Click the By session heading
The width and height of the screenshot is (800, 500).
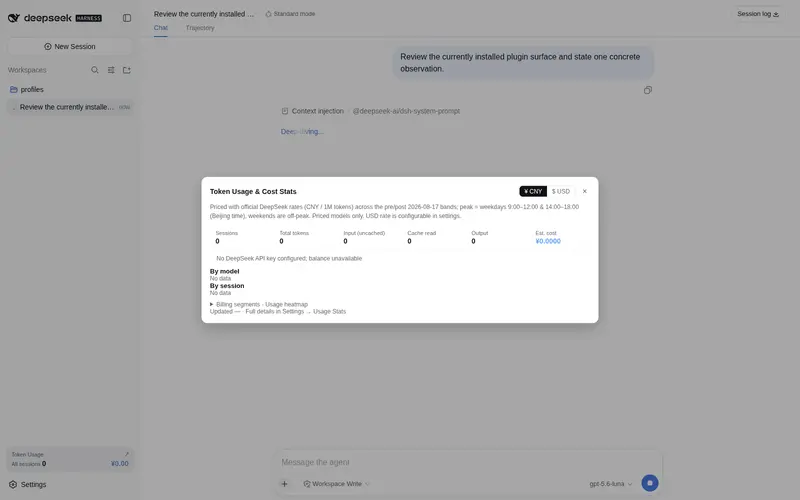click(x=227, y=286)
